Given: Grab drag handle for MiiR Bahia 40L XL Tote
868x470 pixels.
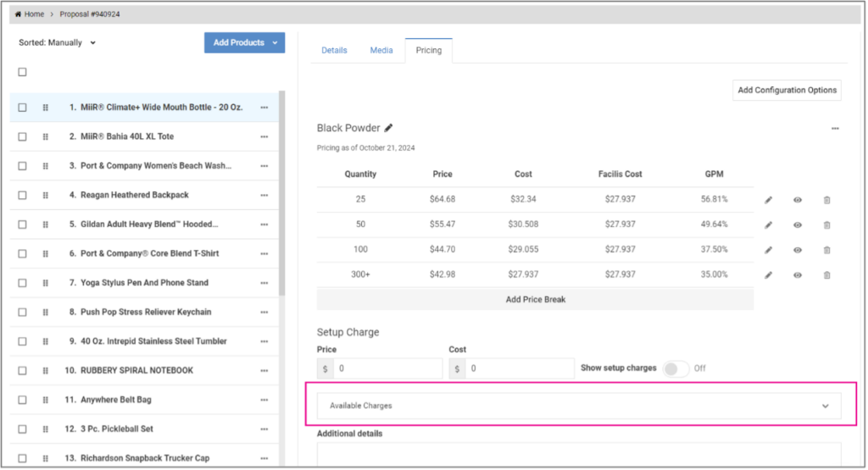Looking at the screenshot, I should click(x=46, y=137).
